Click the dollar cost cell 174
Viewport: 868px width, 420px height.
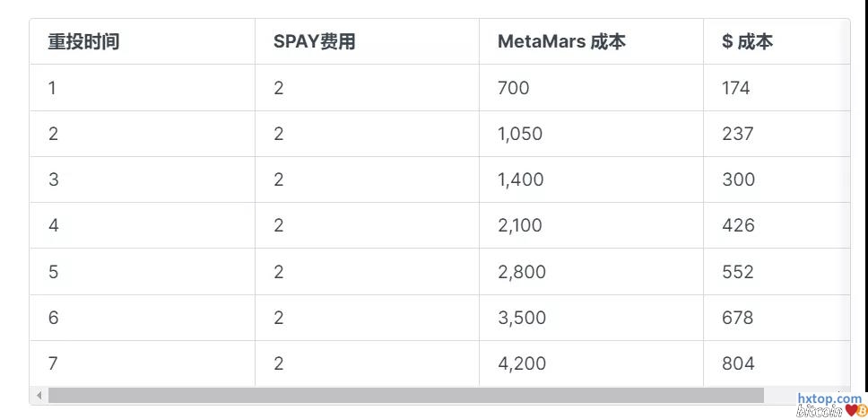[x=736, y=88]
